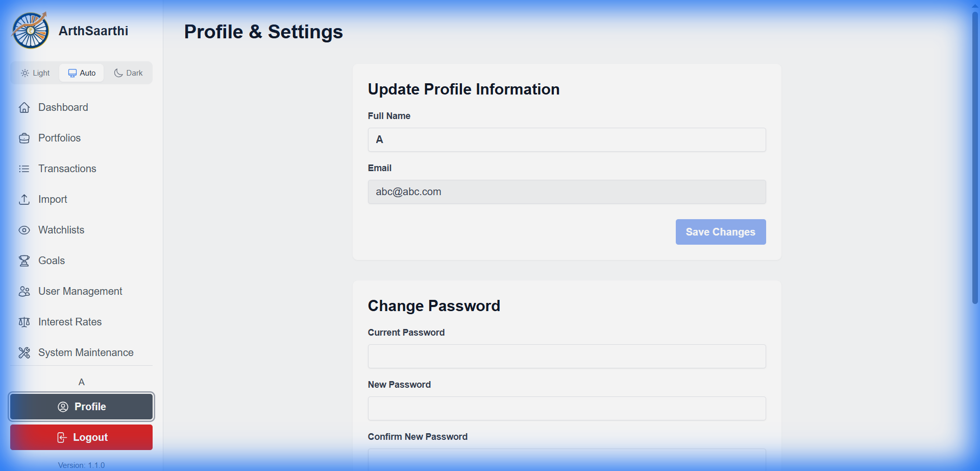Screen dimensions: 980x471
Task: Enable Dark mode theme
Action: 128,73
